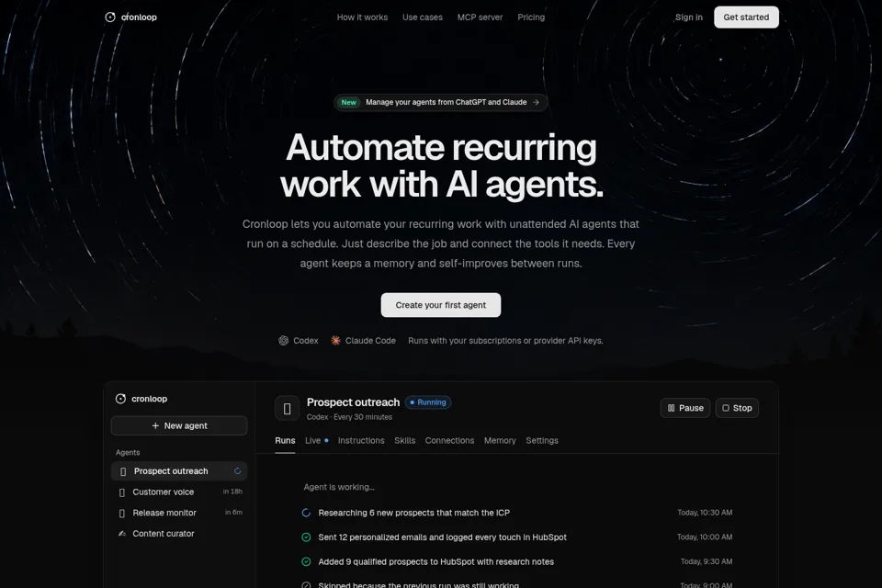Stop the Prospect outreach agent

click(737, 408)
